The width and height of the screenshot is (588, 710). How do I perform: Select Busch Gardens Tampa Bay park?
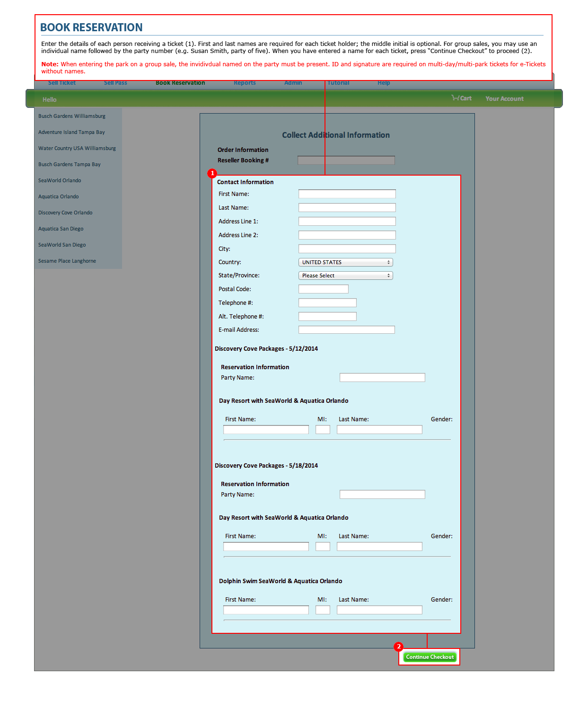click(70, 164)
